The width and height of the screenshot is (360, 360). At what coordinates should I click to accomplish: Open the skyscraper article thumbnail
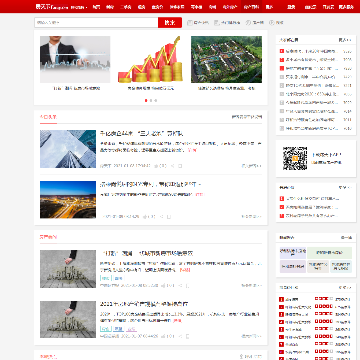pyautogui.click(x=68, y=149)
